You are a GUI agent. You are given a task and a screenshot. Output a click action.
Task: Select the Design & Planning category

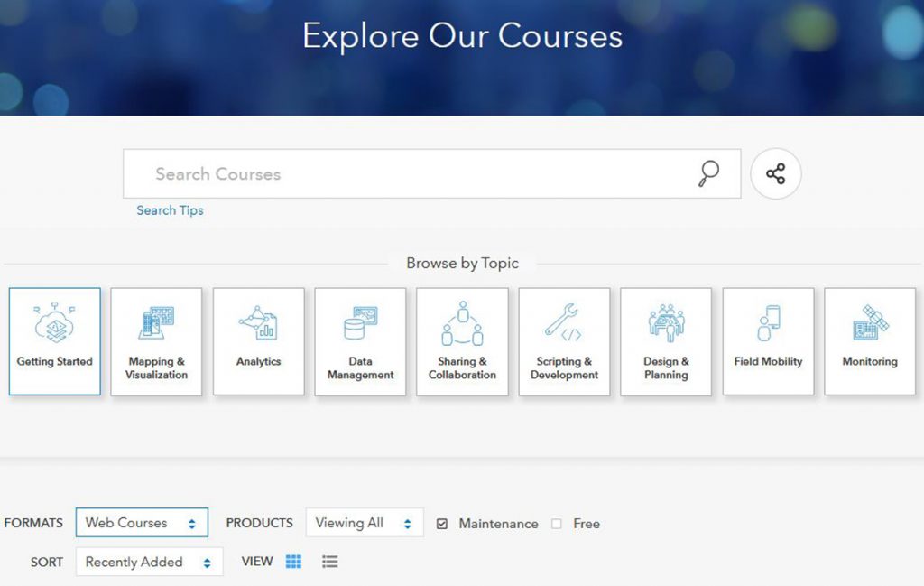coord(666,340)
